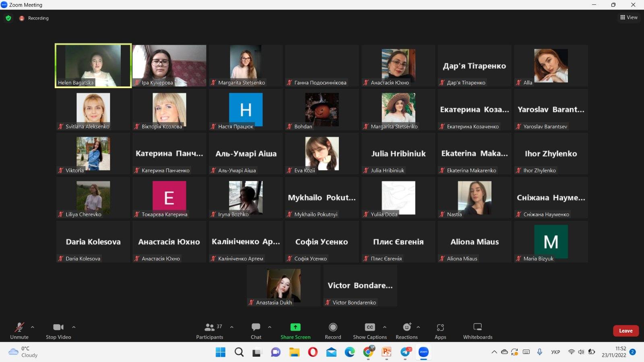
Task: Open the Chat panel
Action: coord(256,331)
